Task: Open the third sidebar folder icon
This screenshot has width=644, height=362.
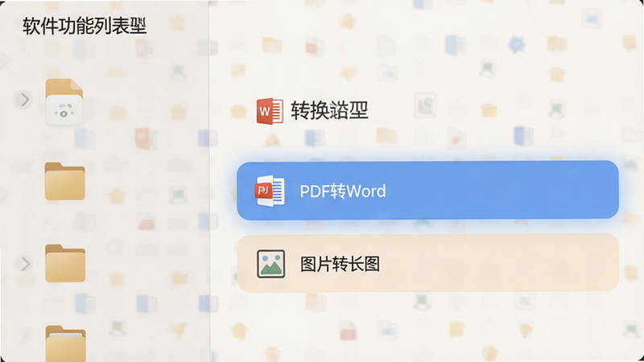Action: coord(65,263)
